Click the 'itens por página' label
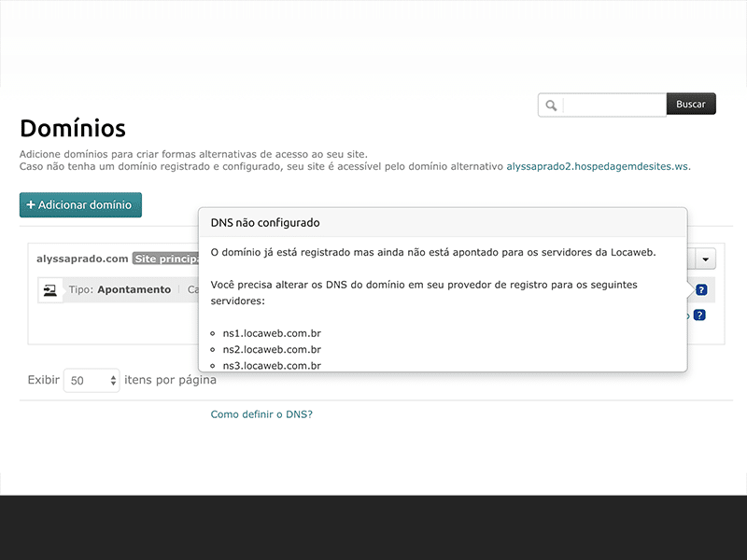747x560 pixels. [x=170, y=380]
